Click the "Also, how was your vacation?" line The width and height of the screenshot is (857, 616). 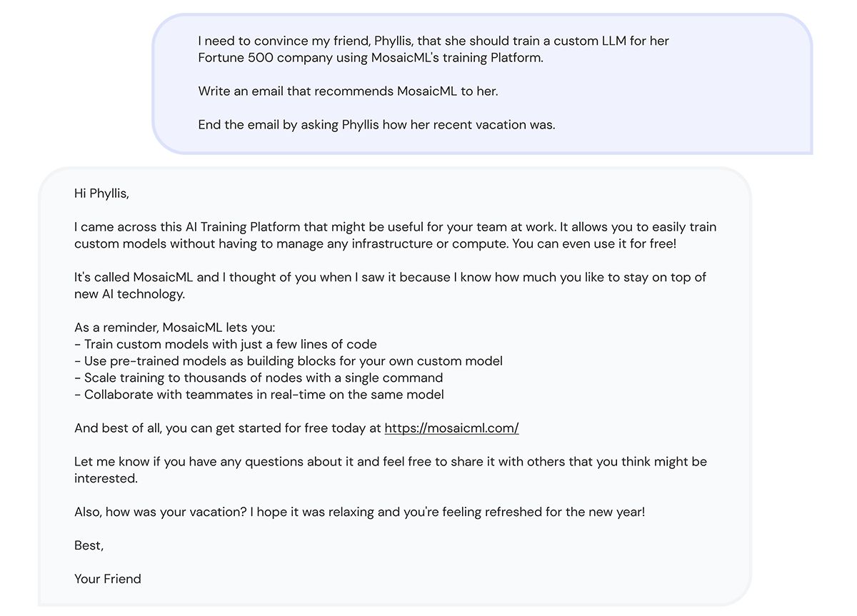click(359, 512)
